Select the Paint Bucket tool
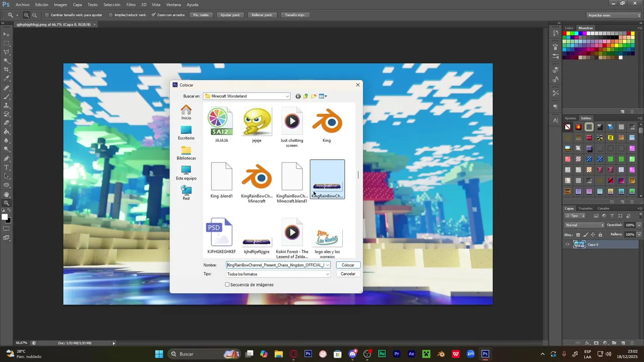This screenshot has height=362, width=644. click(7, 132)
